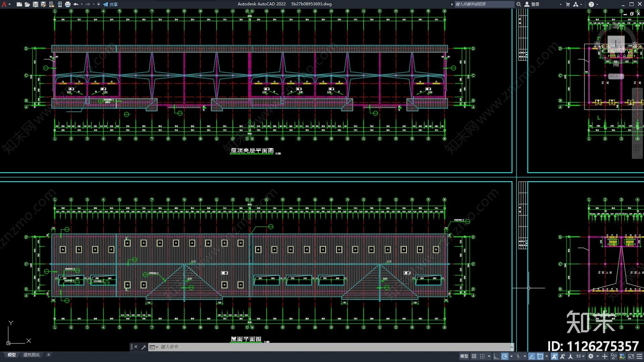Click the annotation monitor plus icon
Viewport: 644px width, 362px height.
coord(605,356)
